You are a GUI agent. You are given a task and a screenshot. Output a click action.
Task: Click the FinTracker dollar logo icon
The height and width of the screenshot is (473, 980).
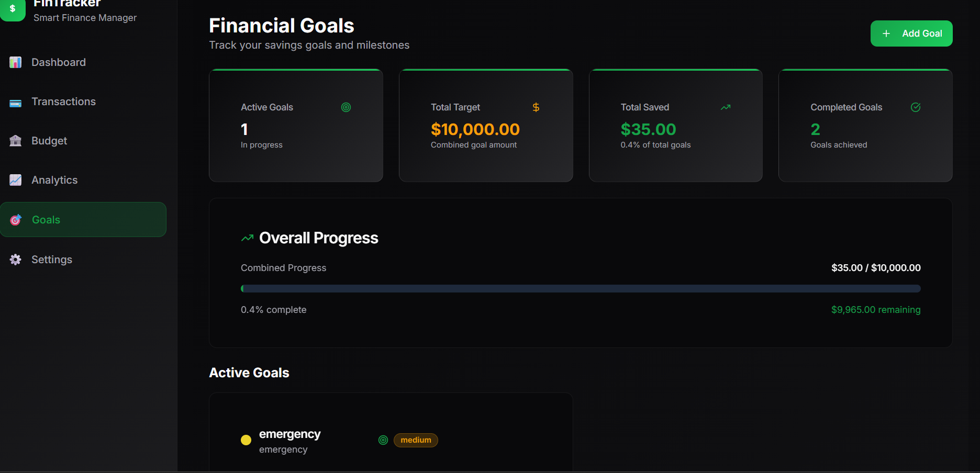click(13, 8)
